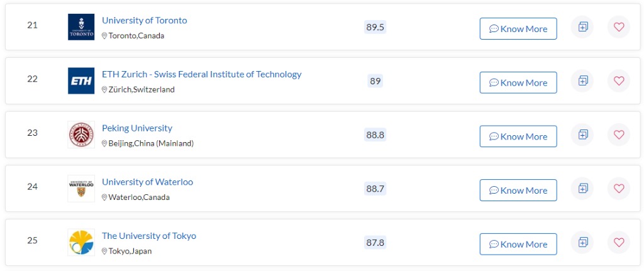Click The University of Tokyo logo
Image resolution: width=644 pixels, height=271 pixels.
[81, 242]
